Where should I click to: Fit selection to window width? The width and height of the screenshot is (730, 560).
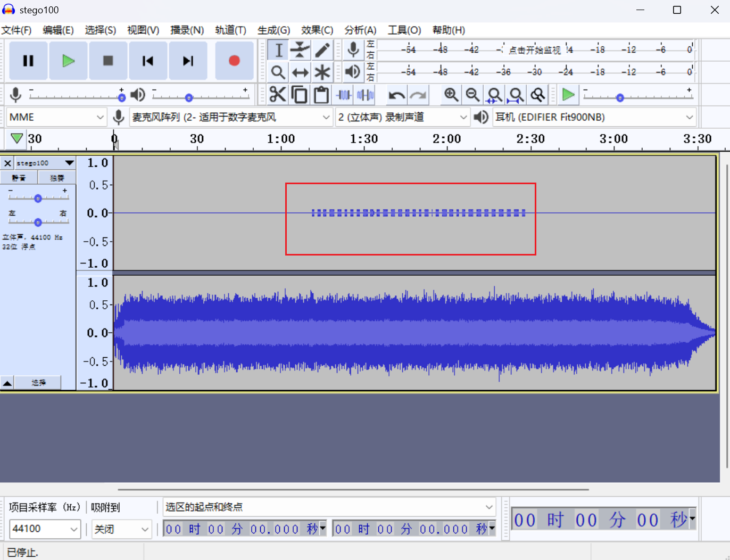point(494,95)
